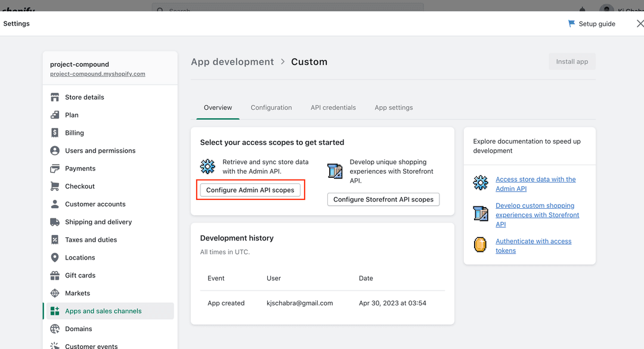
Task: Click the Payments card icon
Action: pos(55,169)
